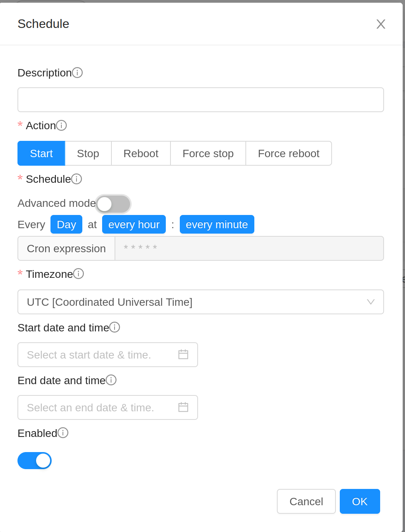The image size is (405, 532).
Task: Click the Timezone info icon
Action: (78, 274)
